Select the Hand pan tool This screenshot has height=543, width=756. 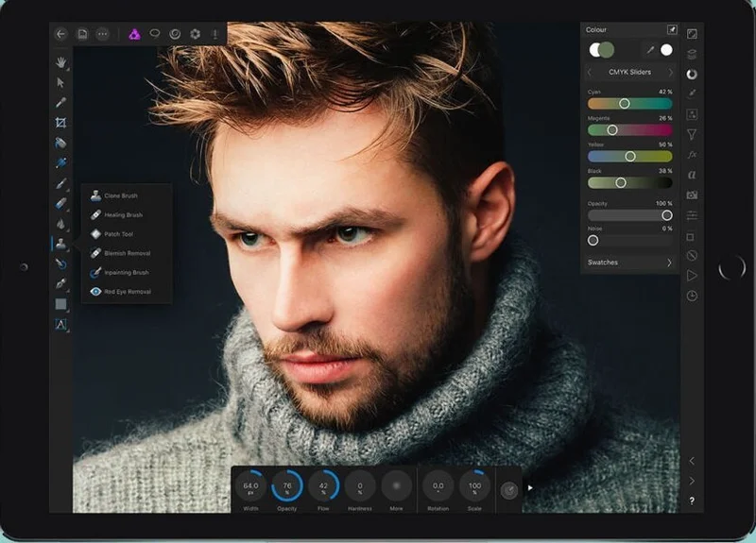pyautogui.click(x=61, y=62)
